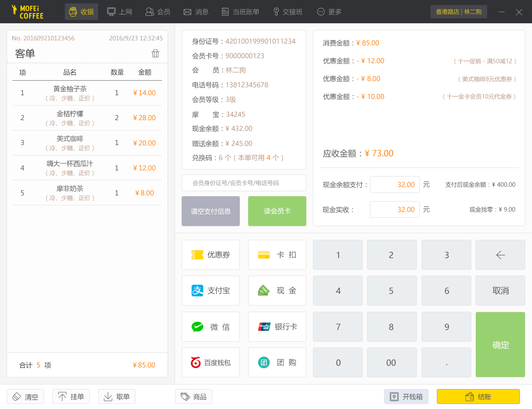Open the 当班账单 shift bills tab
Image resolution: width=532 pixels, height=409 pixels.
(x=240, y=12)
